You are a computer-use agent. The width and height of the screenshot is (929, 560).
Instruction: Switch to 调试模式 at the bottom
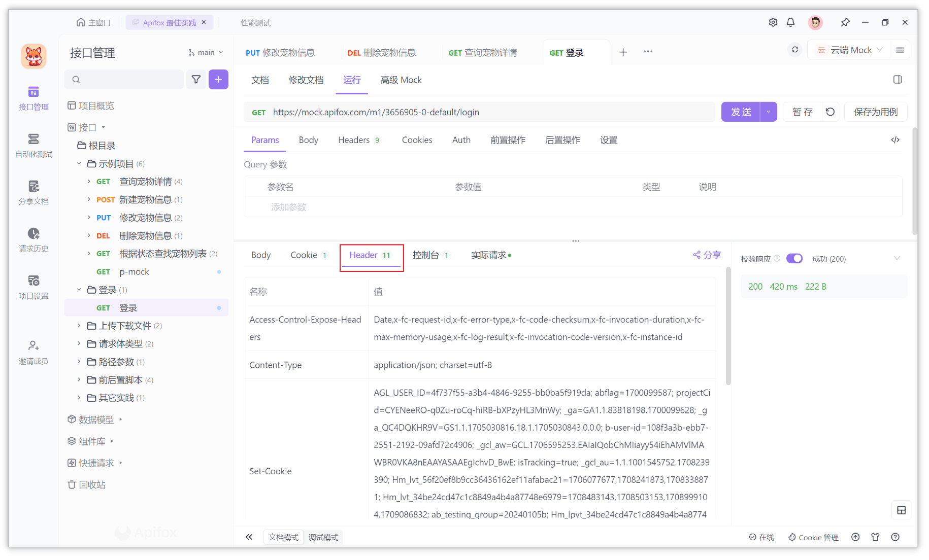[x=324, y=537]
